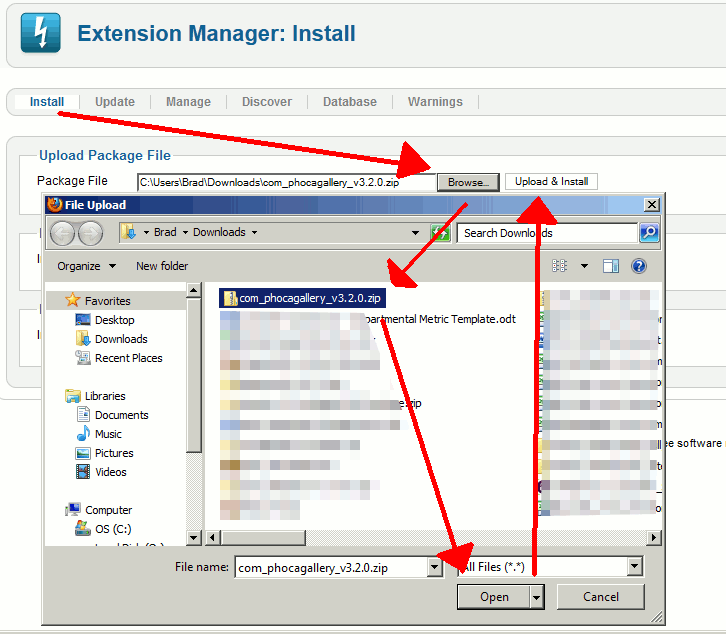Select the Pictures library
The width and height of the screenshot is (726, 634).
[114, 452]
